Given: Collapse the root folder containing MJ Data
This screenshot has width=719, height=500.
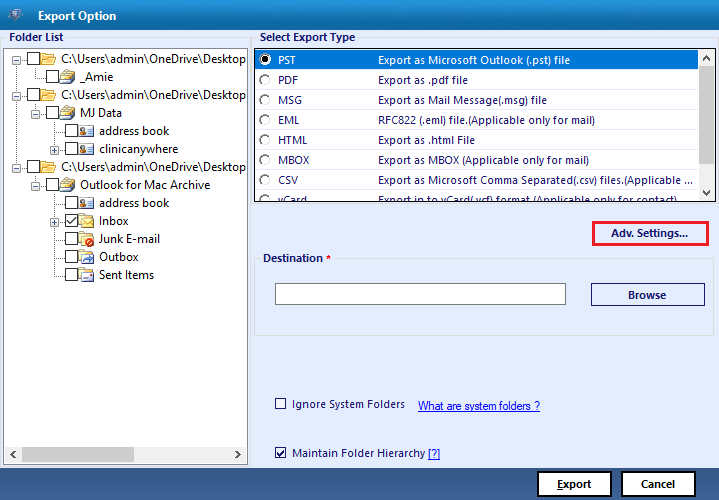Looking at the screenshot, I should tap(17, 96).
